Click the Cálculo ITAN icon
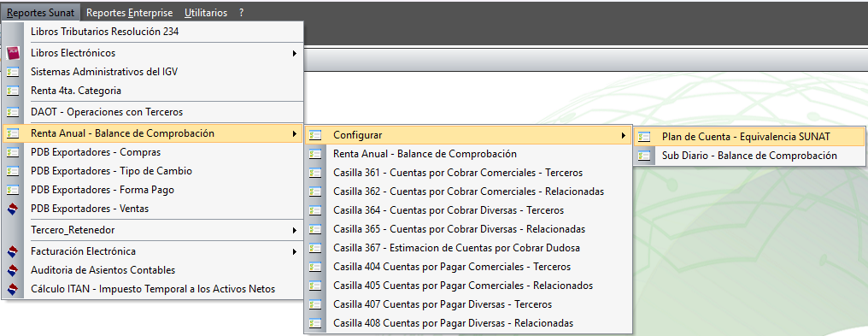The height and width of the screenshot is (336, 868). click(x=13, y=289)
